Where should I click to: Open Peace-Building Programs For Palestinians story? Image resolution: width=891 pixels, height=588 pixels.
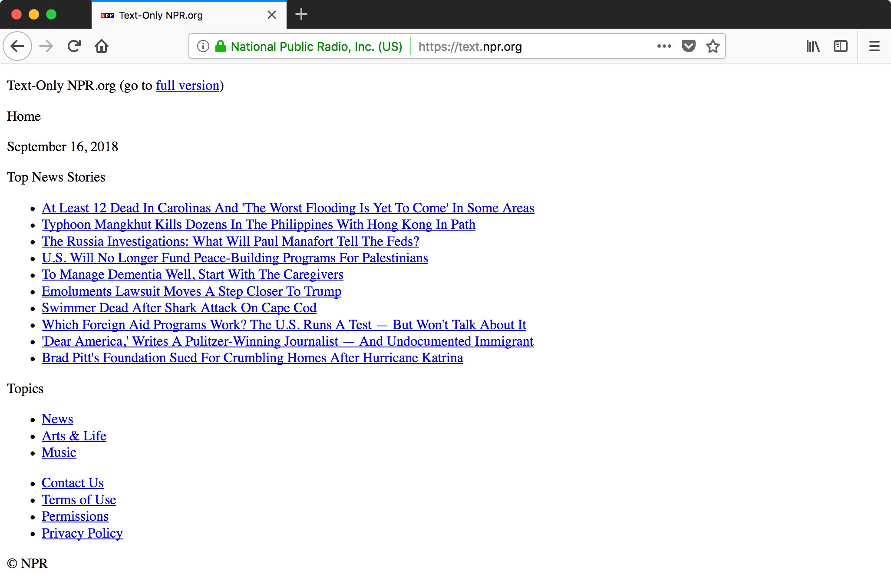(x=235, y=258)
